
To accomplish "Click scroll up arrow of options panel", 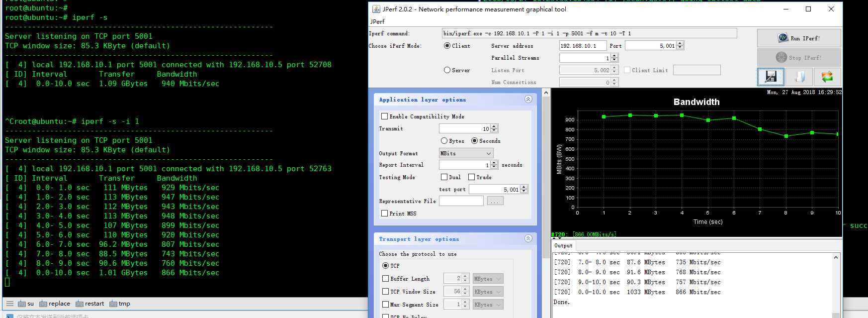I will click(x=546, y=93).
